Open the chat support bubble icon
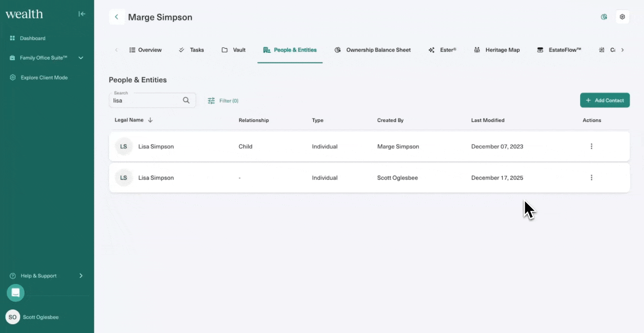The image size is (644, 333). click(x=15, y=293)
